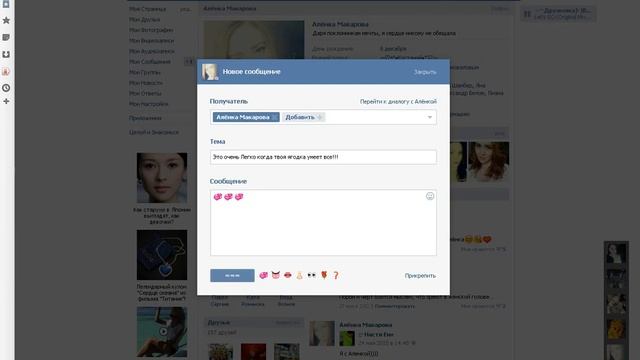The image size is (640, 360).
Task: Open the clock history icon in browser sidebar
Action: 6,88
